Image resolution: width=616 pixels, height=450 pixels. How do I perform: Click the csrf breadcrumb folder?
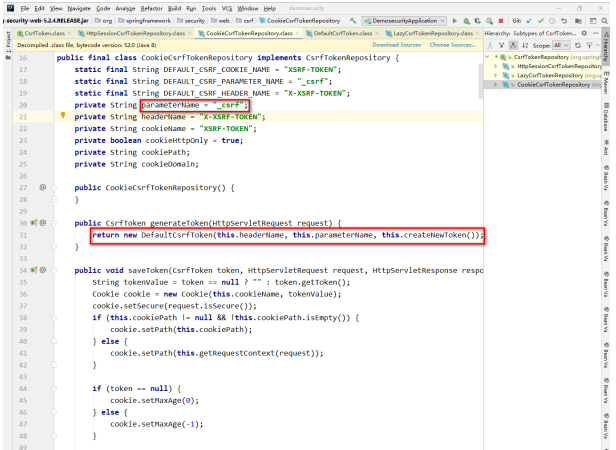click(245, 21)
